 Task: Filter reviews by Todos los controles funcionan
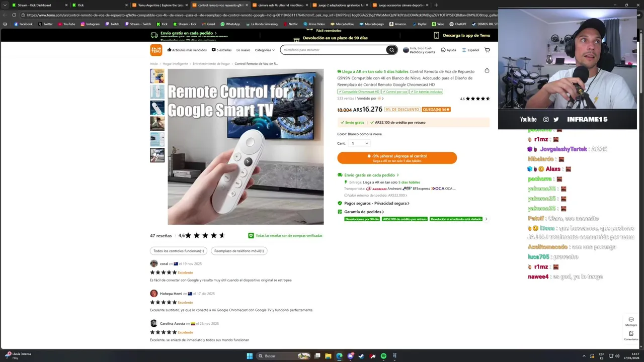click(x=179, y=251)
